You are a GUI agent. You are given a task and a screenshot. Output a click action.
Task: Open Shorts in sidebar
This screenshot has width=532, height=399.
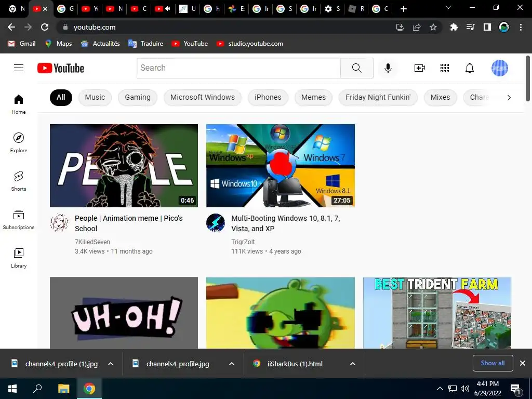pos(19,181)
